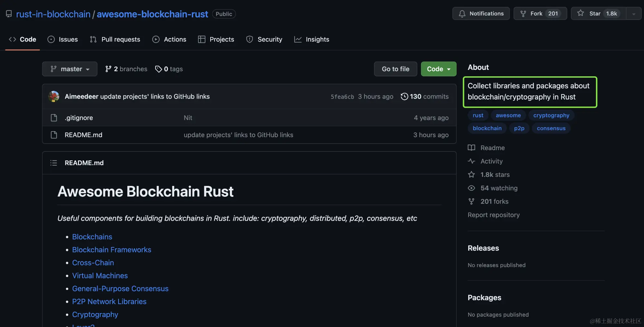Viewport: 644px width, 327px height.
Task: Jump to the Cross-Chain section link
Action: [x=93, y=263]
